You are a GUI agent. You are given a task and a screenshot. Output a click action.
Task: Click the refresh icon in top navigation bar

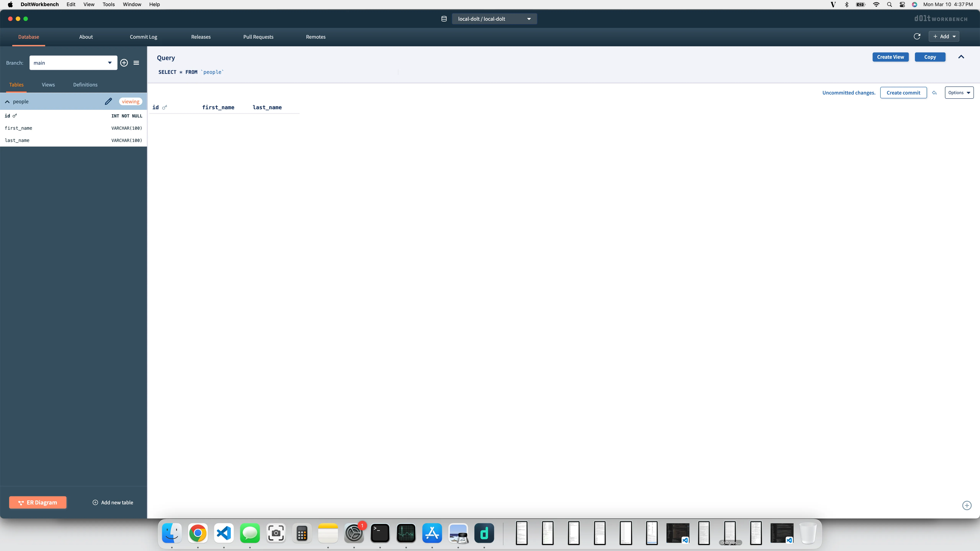[917, 37]
